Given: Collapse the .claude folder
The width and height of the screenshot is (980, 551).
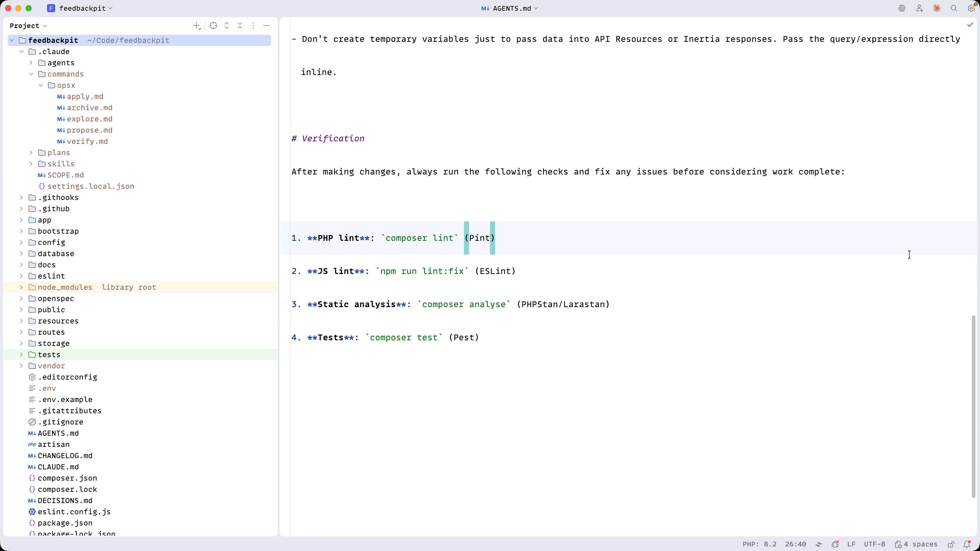Looking at the screenshot, I should pos(21,51).
